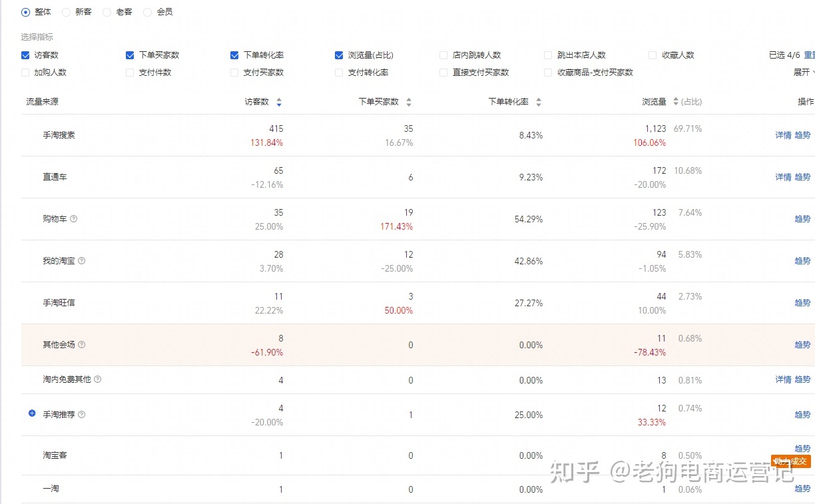Click the 助力成交 orange badge
Viewport: 815px width, 504px height.
tap(790, 461)
